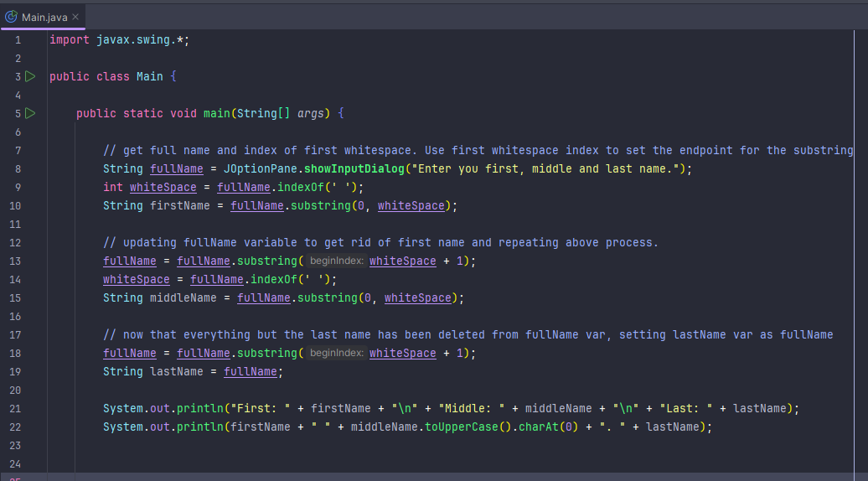Click the "Last: " string literal on line 21
The image size is (868, 481).
pyautogui.click(x=686, y=408)
